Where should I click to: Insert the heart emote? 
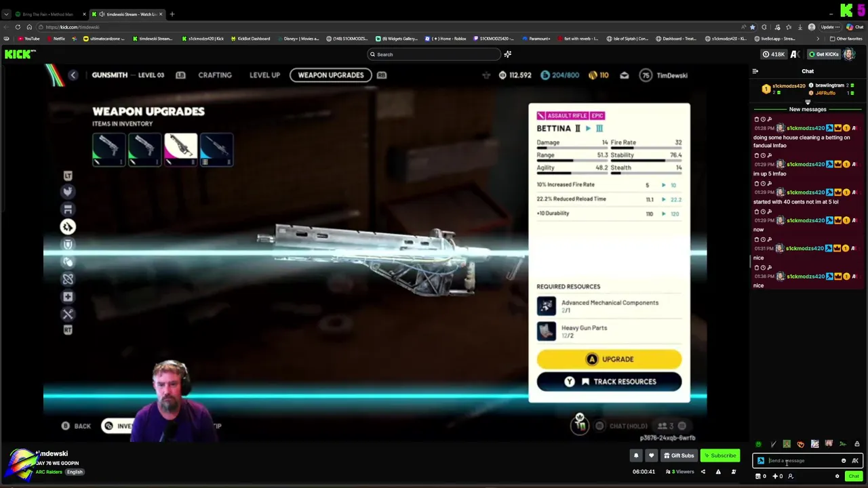pos(801,444)
